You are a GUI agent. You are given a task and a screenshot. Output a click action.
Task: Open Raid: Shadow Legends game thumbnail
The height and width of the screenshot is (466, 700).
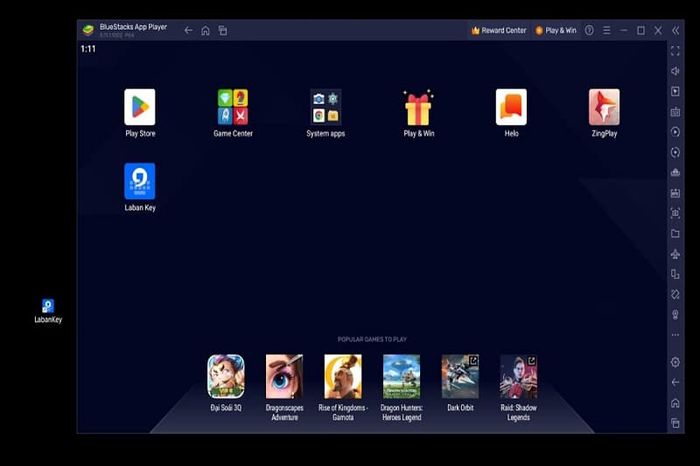coord(519,376)
